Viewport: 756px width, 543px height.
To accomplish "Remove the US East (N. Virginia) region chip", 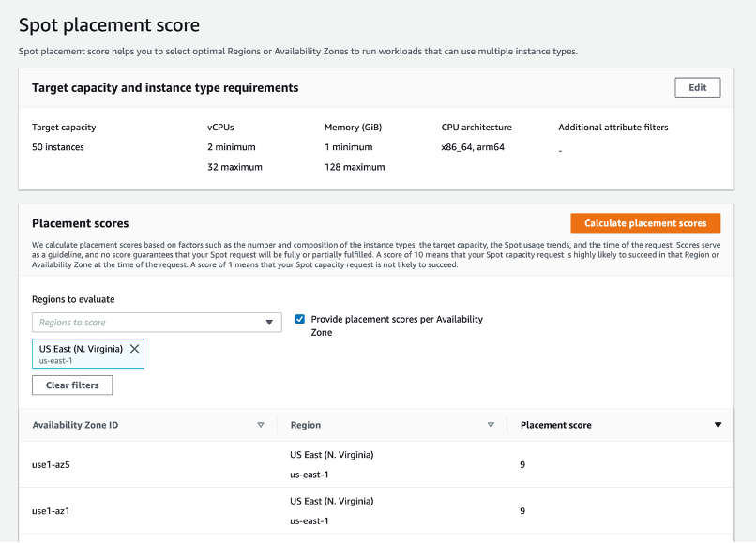I will [x=134, y=348].
